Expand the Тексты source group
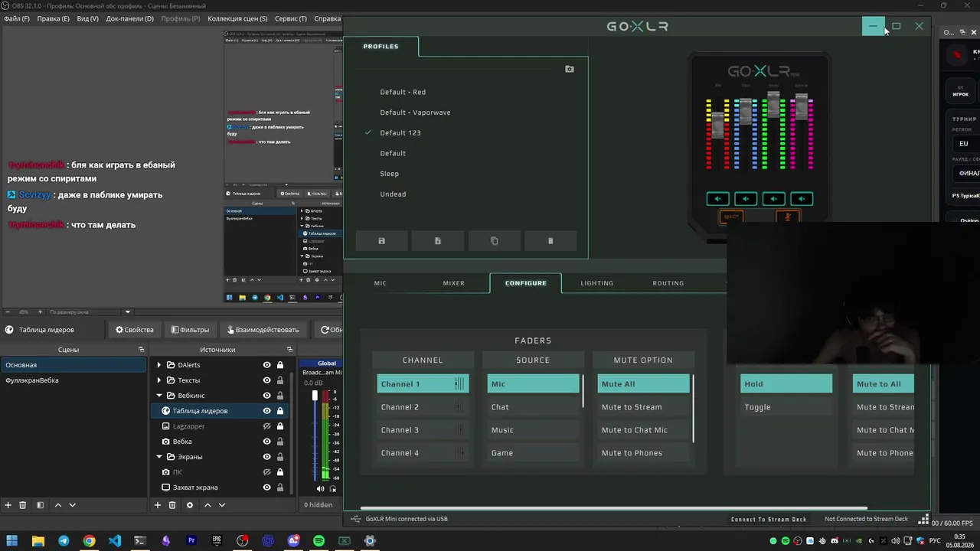The height and width of the screenshot is (551, 980). 159,380
